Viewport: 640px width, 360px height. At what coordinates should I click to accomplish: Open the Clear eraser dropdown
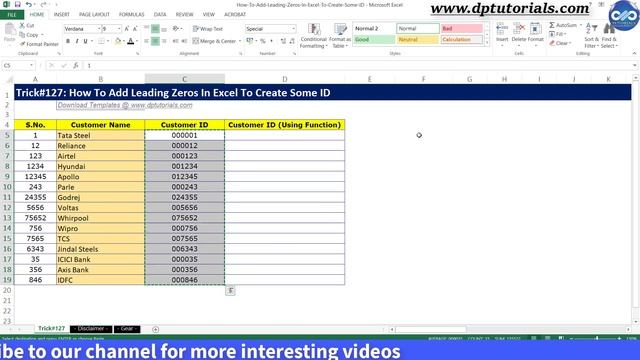click(560, 43)
